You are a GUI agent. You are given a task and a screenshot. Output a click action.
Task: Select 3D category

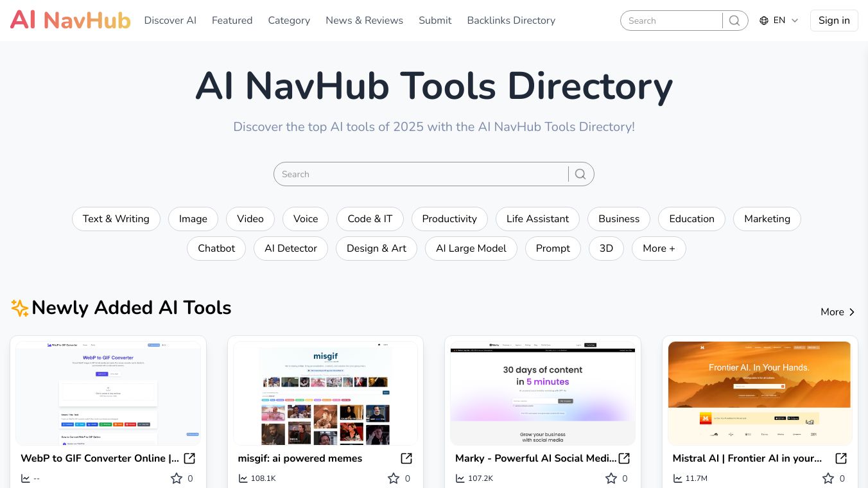click(606, 248)
